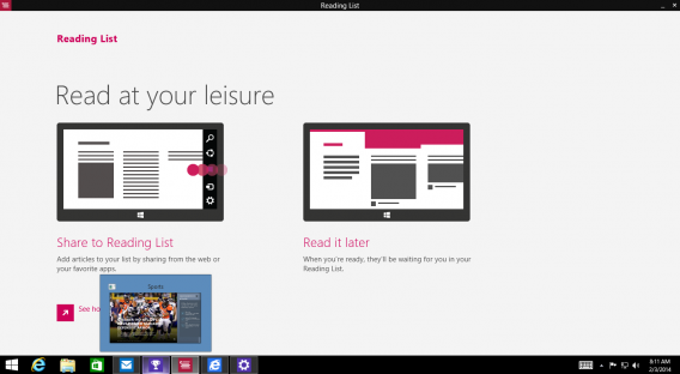Screen dimensions: 680x374
Task: Switch to modern Internet Explorer taskbar button
Action: tap(215, 365)
